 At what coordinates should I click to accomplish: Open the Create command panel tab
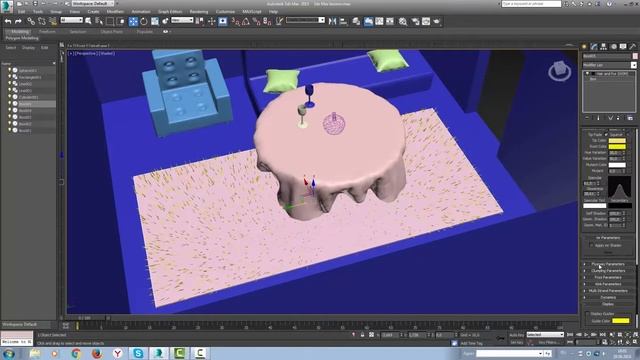584,47
